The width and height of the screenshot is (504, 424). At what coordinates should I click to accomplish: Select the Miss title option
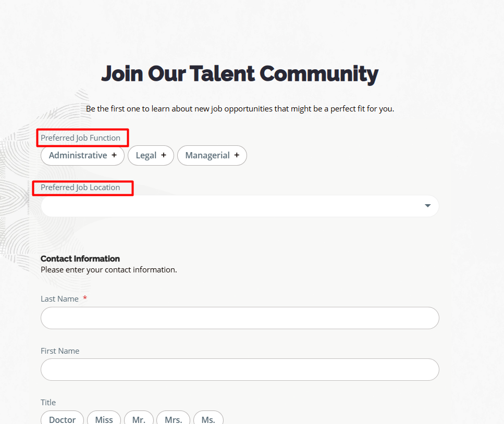pos(104,419)
